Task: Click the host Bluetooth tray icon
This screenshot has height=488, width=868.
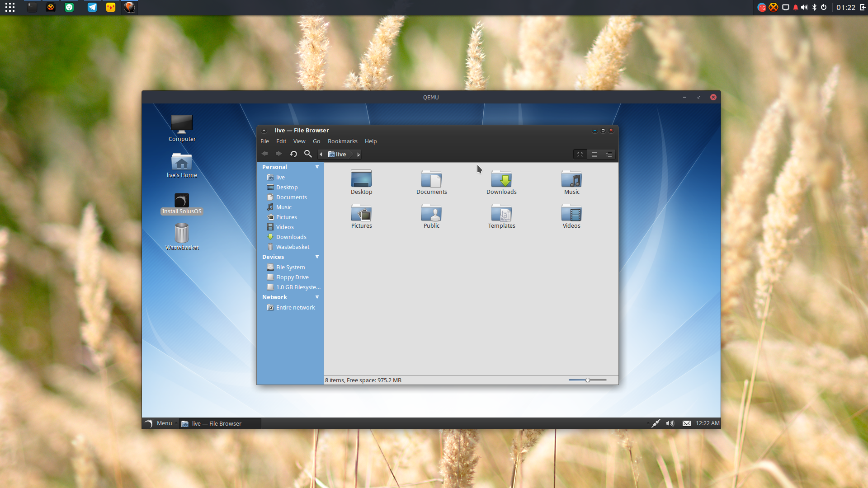Action: (814, 7)
